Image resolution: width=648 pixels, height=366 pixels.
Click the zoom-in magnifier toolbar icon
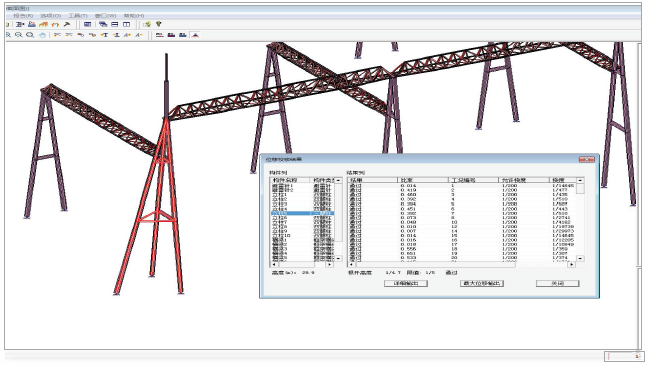pyautogui.click(x=7, y=35)
